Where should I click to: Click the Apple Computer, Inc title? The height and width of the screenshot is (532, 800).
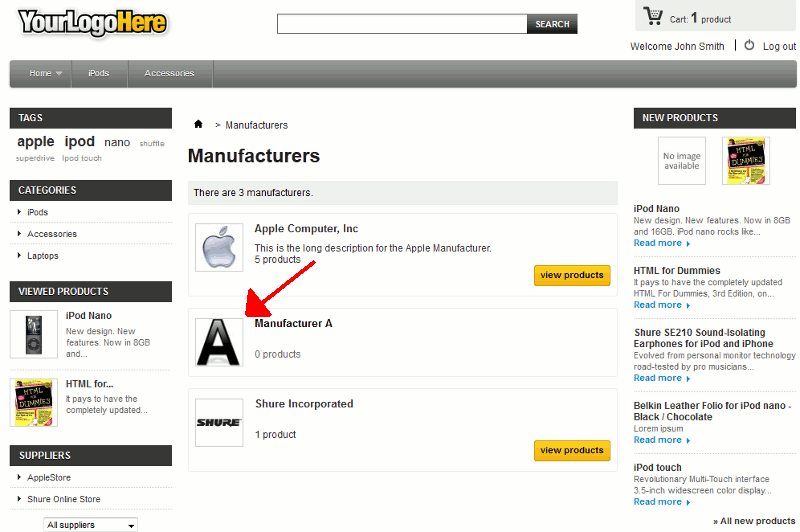tap(306, 229)
